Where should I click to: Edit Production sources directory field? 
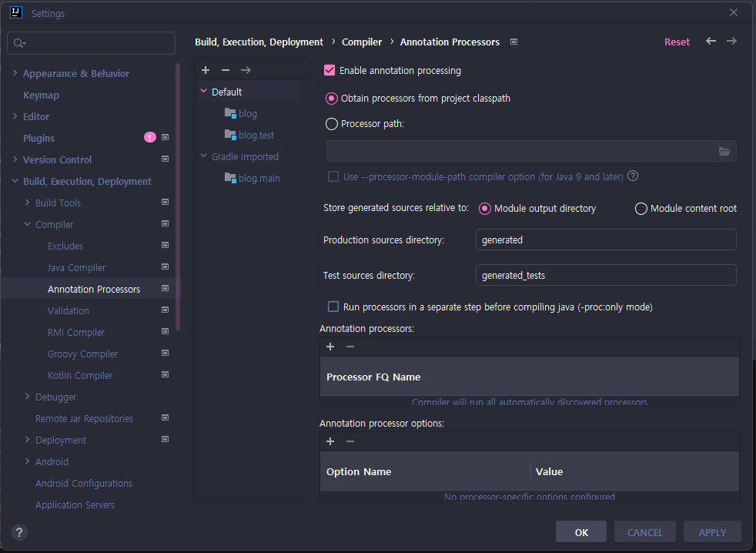click(606, 240)
